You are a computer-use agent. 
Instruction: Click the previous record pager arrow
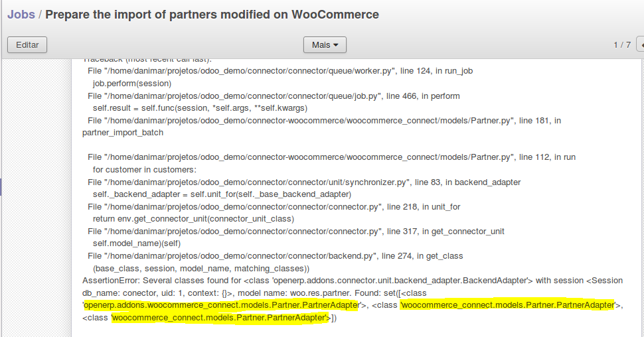tap(641, 45)
